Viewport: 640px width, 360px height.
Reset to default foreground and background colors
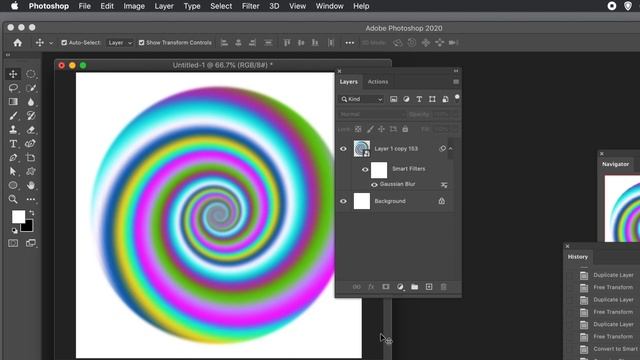(x=15, y=231)
